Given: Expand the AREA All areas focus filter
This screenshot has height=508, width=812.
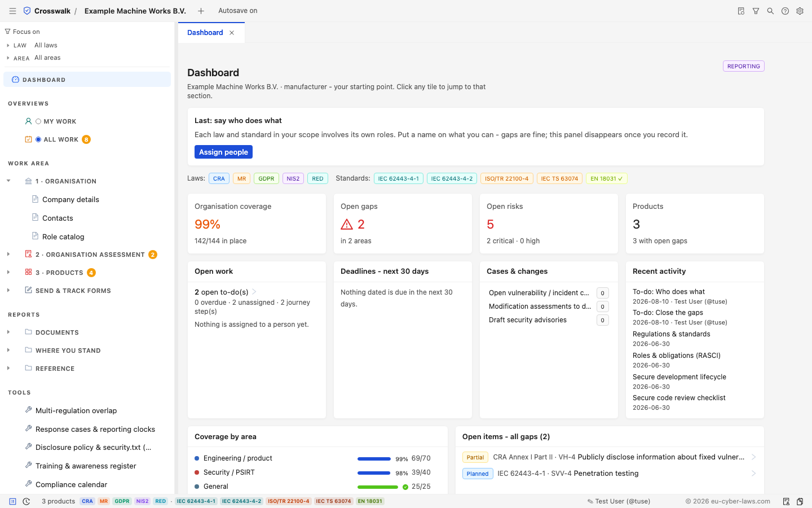Looking at the screenshot, I should pos(8,58).
